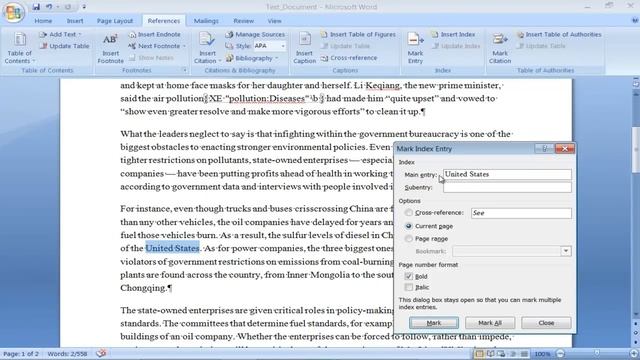
Task: Switch to Print Layout view
Action: pos(480,354)
